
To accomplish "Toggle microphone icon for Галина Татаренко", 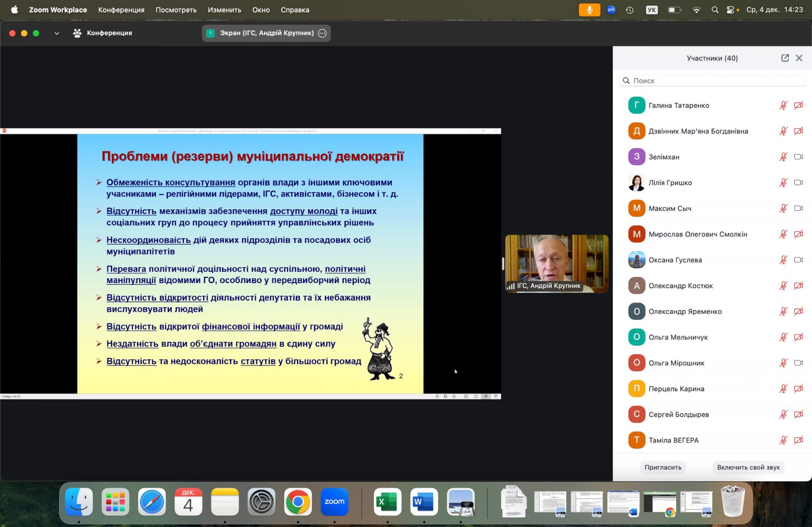I will pos(783,105).
